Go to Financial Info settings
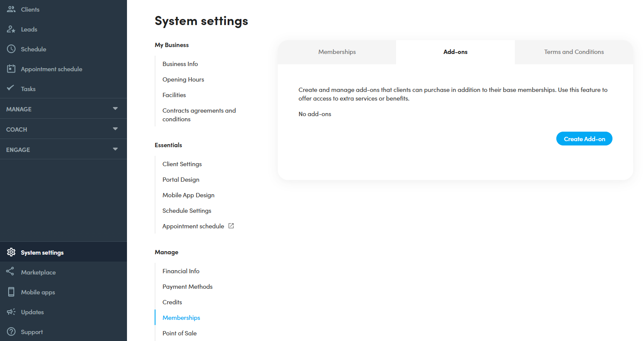Viewport: 644px width, 341px height. [x=181, y=271]
